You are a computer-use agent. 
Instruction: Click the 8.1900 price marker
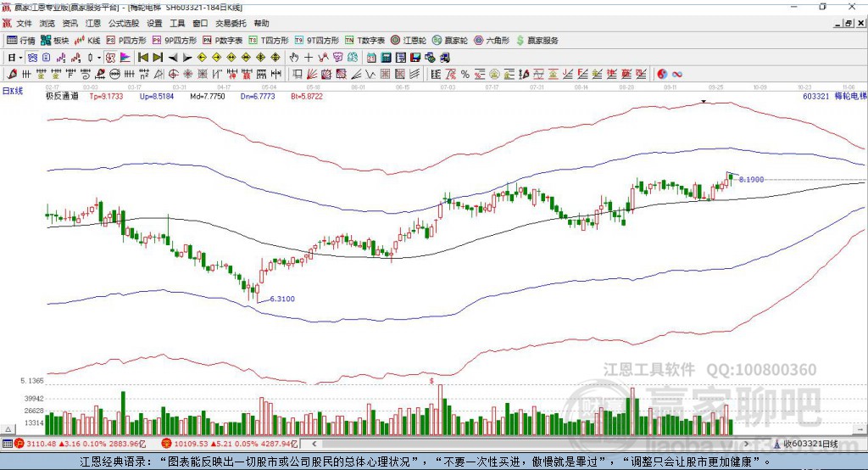tap(751, 179)
